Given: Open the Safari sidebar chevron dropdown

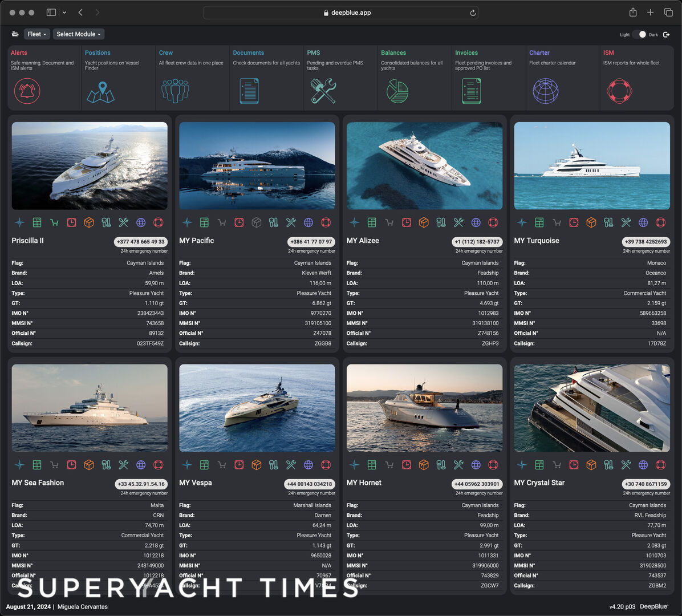Looking at the screenshot, I should click(x=64, y=12).
